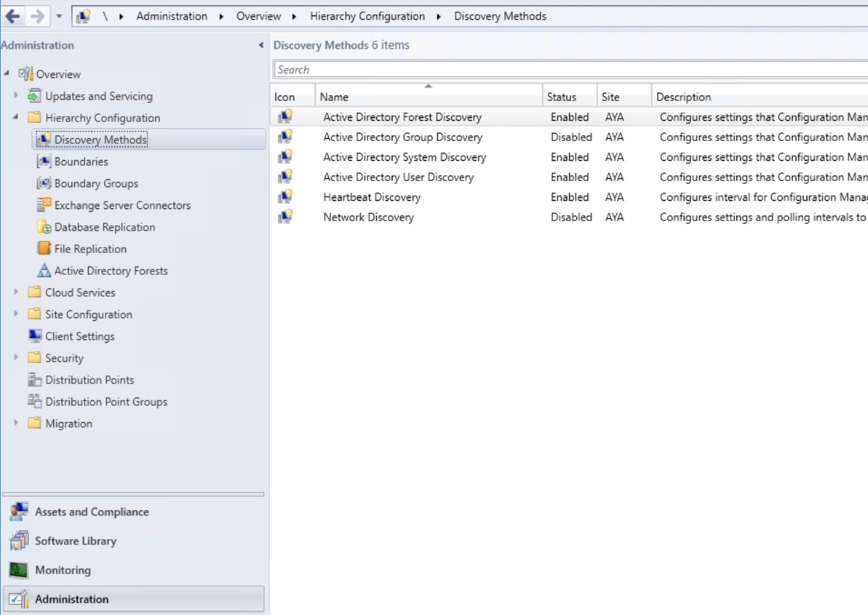Image resolution: width=868 pixels, height=615 pixels.
Task: Click the Database Replication icon
Action: [x=44, y=227]
